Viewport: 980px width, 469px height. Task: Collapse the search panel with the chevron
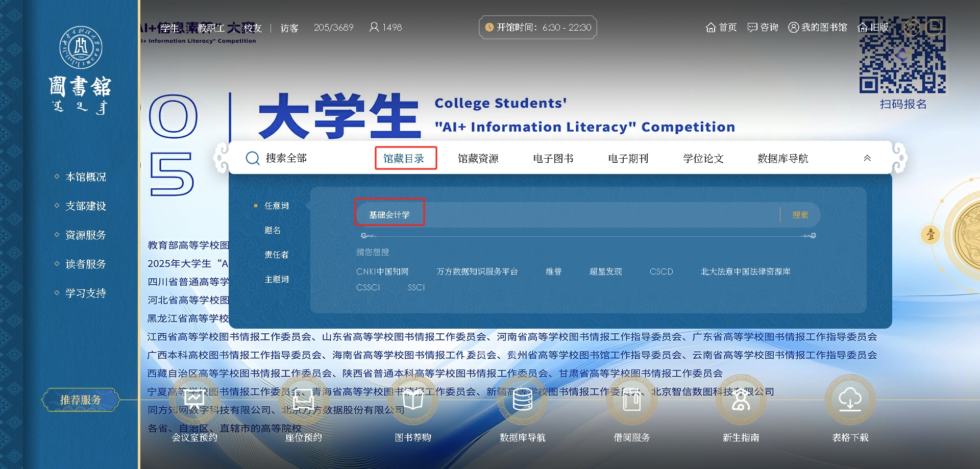867,158
